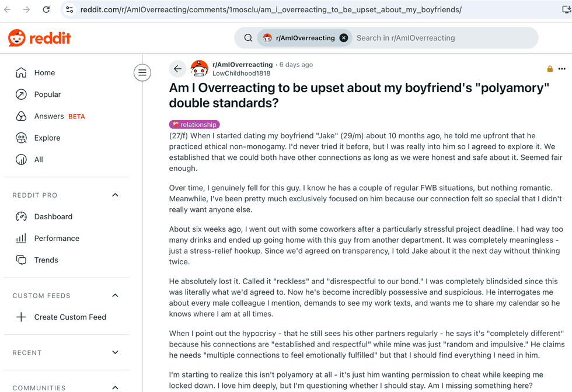Collapse the Reddit Pro section
Viewport: 572px width, 392px height.
tap(116, 195)
